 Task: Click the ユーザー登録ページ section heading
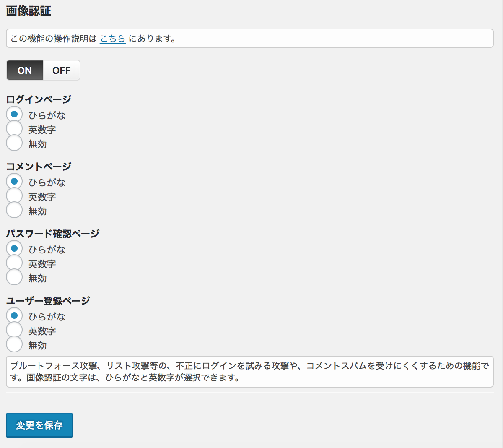coord(48,301)
